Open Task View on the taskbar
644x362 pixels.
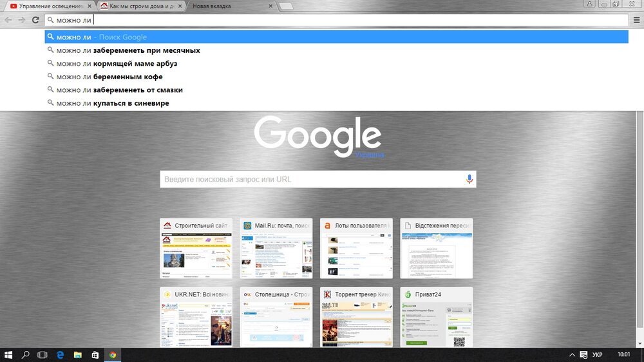tap(43, 355)
